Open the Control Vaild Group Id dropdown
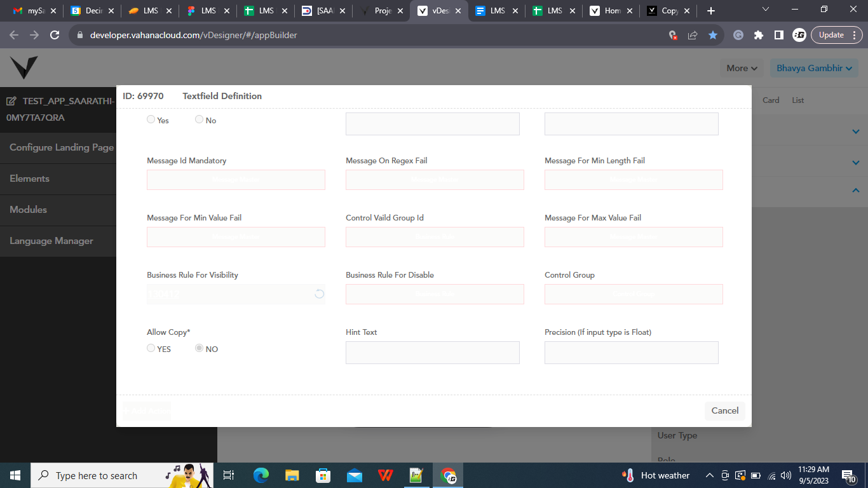This screenshot has height=488, width=868. point(435,237)
